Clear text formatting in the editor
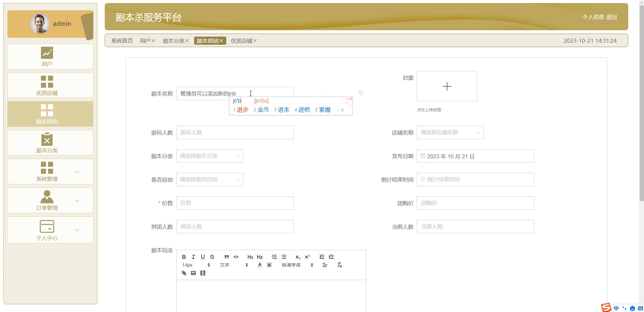The height and width of the screenshot is (312, 644). pos(339,265)
